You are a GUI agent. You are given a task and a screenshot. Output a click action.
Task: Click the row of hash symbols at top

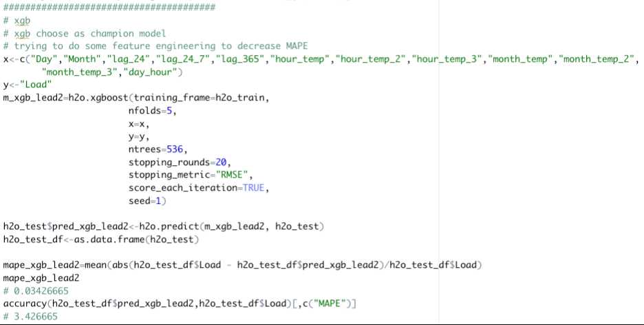point(109,8)
